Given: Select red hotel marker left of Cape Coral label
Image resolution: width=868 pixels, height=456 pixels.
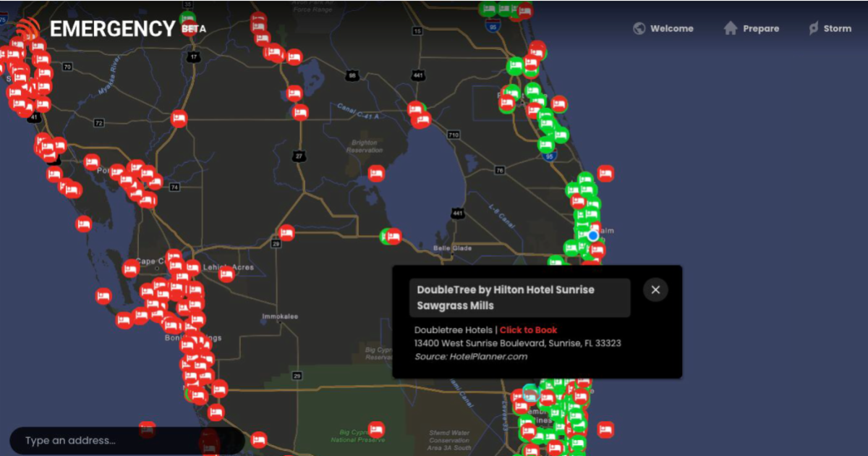Looking at the screenshot, I should tap(130, 269).
